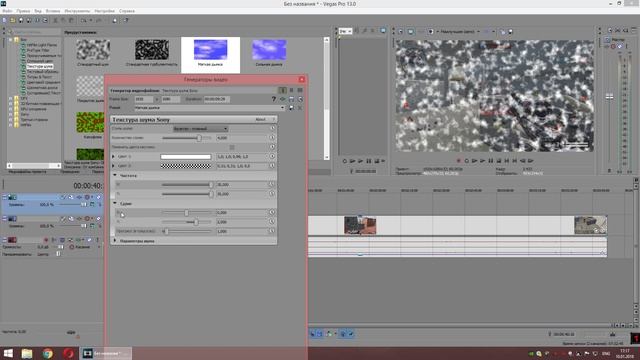The image size is (640, 360).
Task: Select the standard turbulence preset thumbnail
Action: point(152,50)
